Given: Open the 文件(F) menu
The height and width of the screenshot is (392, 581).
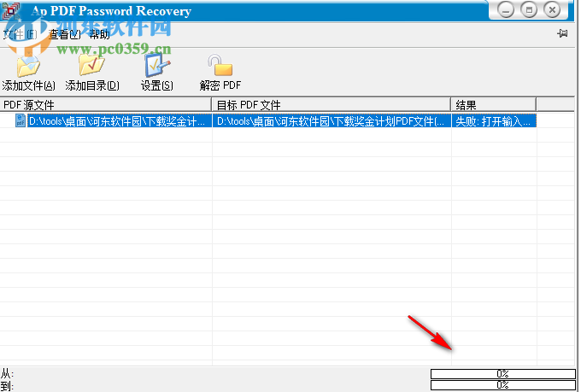Looking at the screenshot, I should [x=20, y=34].
